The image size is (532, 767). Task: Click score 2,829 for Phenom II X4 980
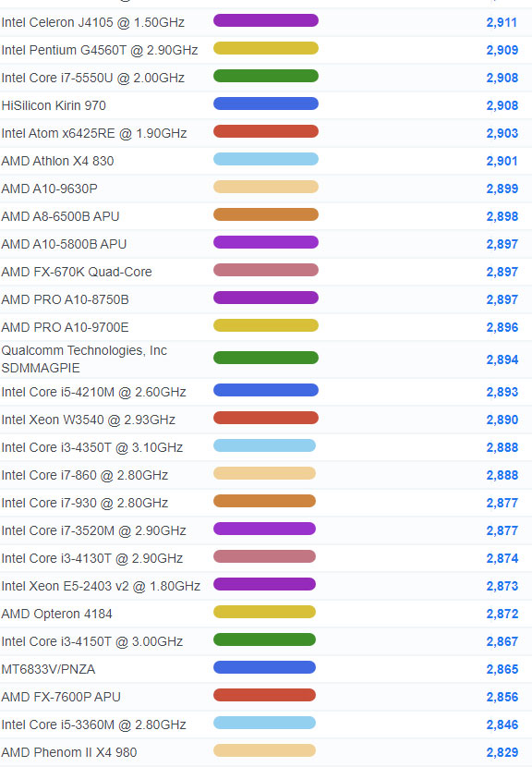[x=502, y=752]
